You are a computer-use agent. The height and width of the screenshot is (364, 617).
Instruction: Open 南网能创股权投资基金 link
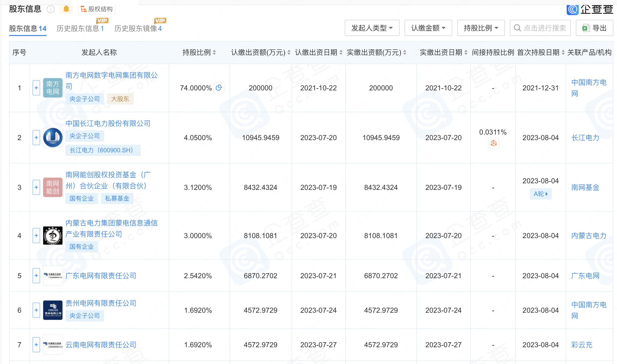(108, 180)
